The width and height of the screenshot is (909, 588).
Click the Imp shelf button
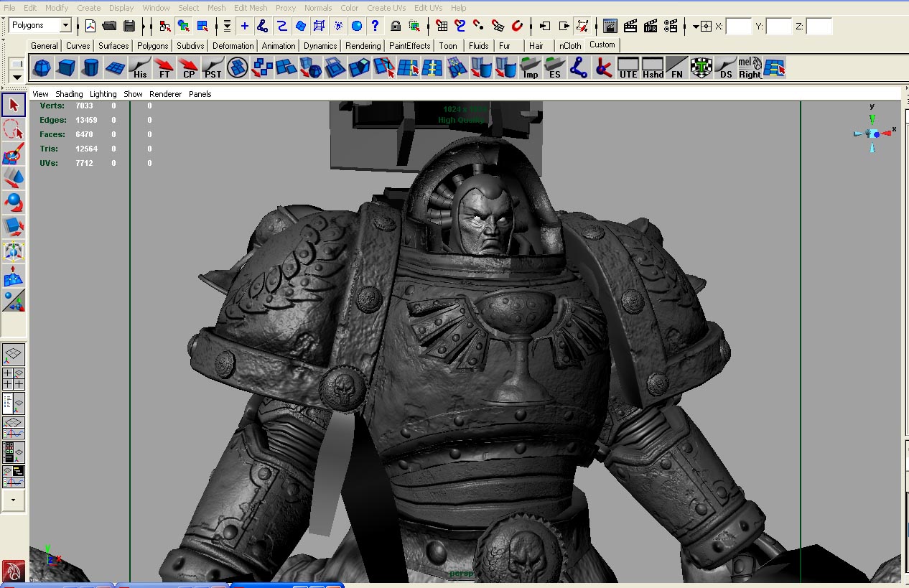(531, 68)
